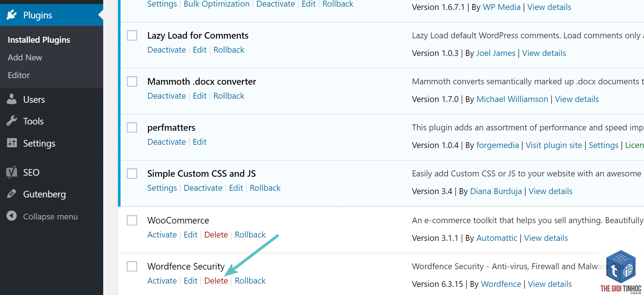Image resolution: width=644 pixels, height=295 pixels.
Task: Deactivate Mammoth .docx converter
Action: tap(167, 96)
